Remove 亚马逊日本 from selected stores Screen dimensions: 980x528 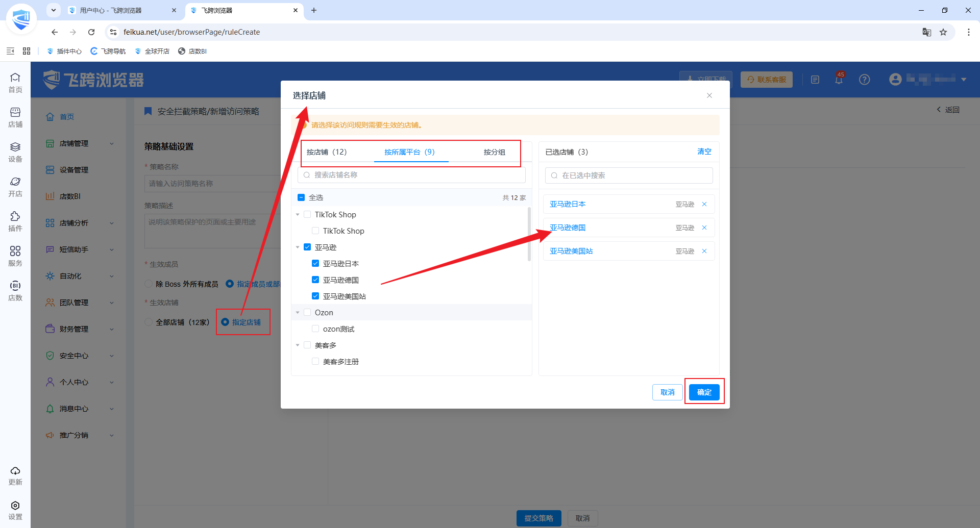pos(704,204)
